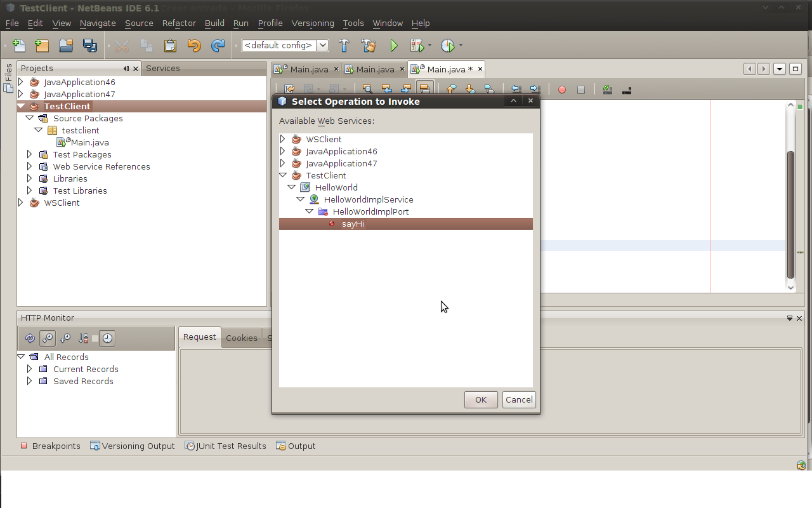Open the Versioning menu
The width and height of the screenshot is (812, 508).
point(313,23)
